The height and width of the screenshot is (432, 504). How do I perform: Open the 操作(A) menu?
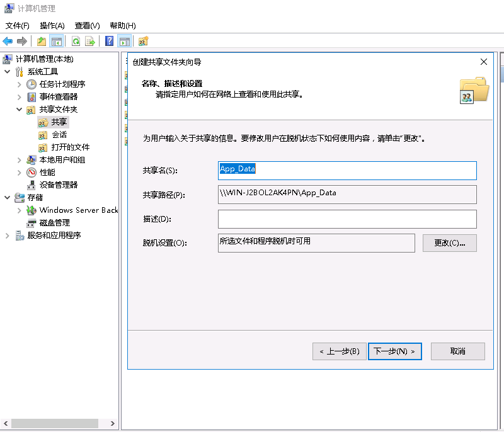tap(52, 26)
